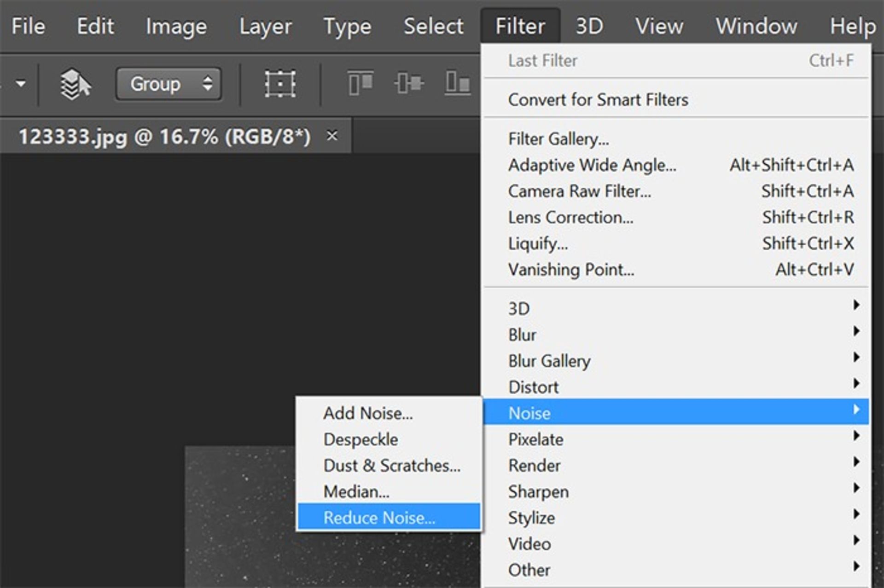Choose the Median noise filter
The height and width of the screenshot is (588, 884).
(356, 492)
